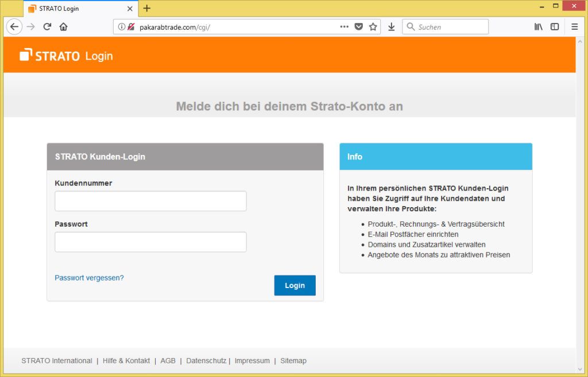Open the Passwort vergessen? link

pyautogui.click(x=89, y=278)
